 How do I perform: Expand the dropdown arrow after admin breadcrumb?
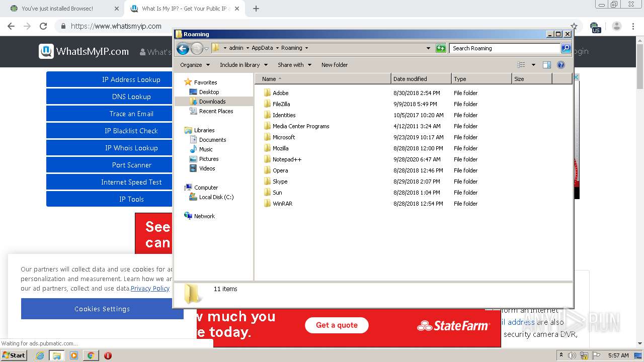(x=247, y=48)
